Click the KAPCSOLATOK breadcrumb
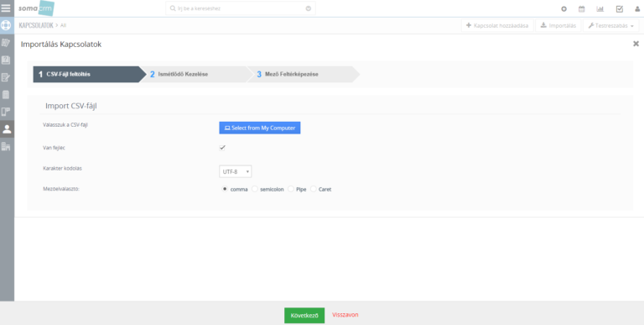This screenshot has width=644, height=325. (36, 25)
